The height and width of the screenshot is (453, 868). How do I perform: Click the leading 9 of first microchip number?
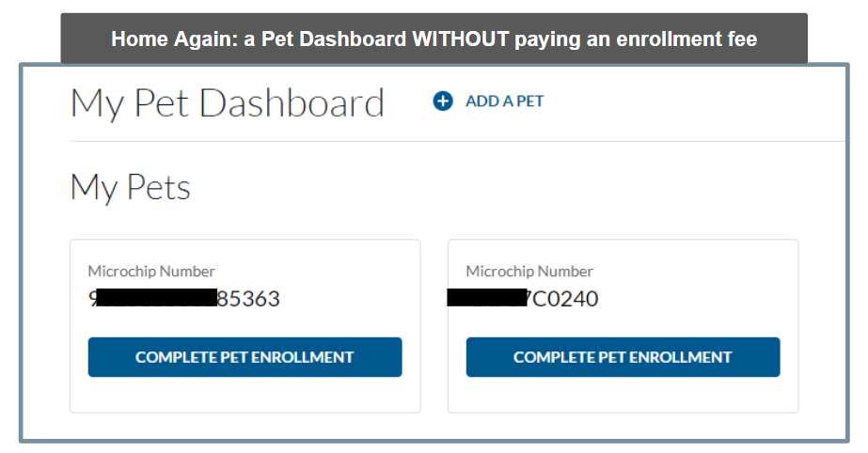point(93,300)
